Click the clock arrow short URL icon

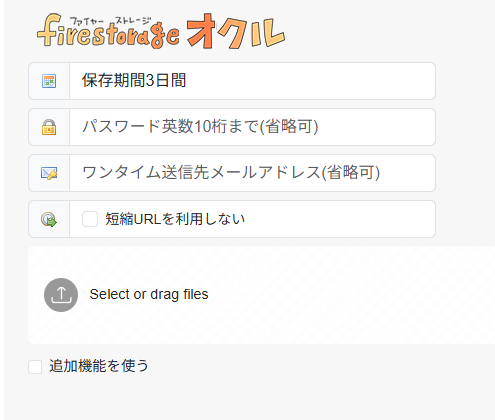49,219
